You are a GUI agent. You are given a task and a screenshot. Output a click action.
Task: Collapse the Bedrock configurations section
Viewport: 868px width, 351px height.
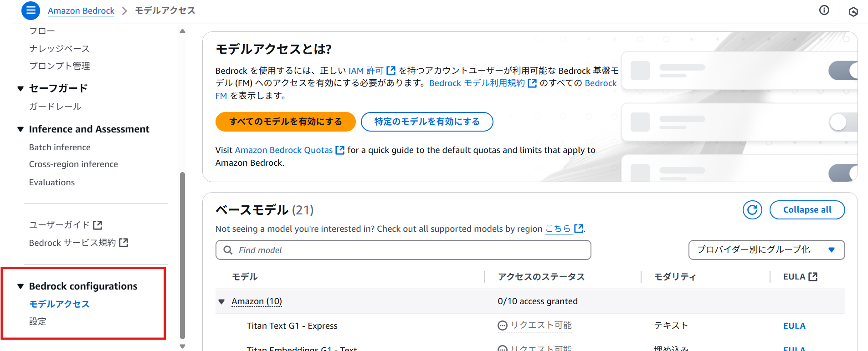click(21, 286)
